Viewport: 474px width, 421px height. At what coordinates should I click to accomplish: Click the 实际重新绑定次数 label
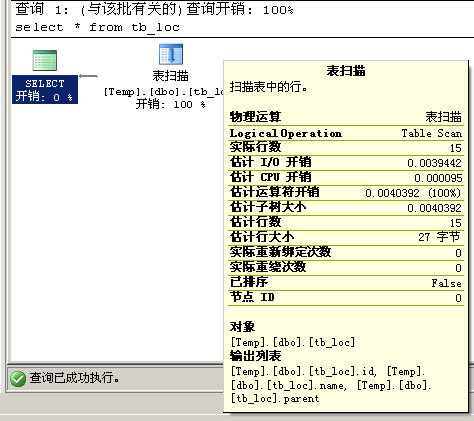280,252
